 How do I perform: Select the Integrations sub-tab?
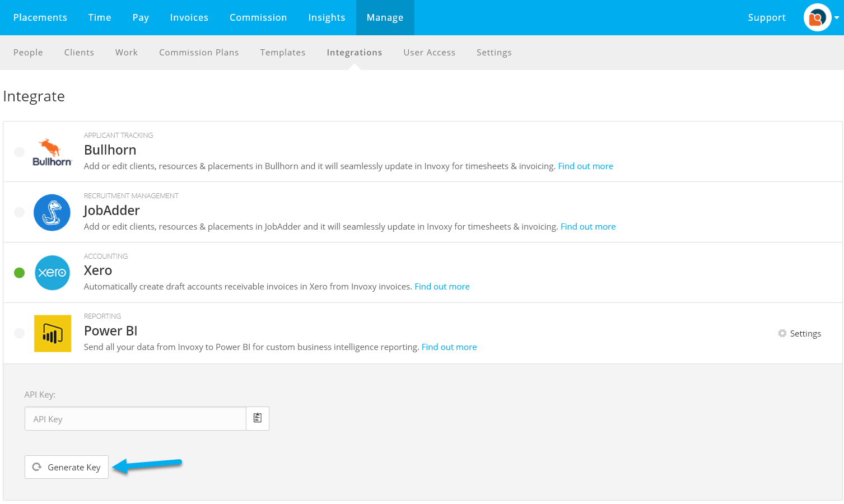(x=355, y=52)
